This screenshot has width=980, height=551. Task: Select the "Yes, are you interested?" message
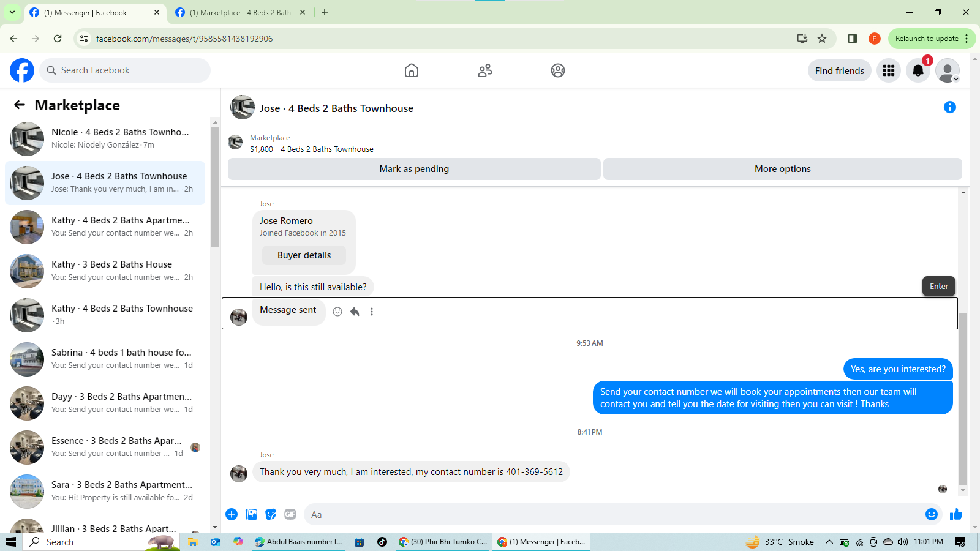click(x=898, y=369)
